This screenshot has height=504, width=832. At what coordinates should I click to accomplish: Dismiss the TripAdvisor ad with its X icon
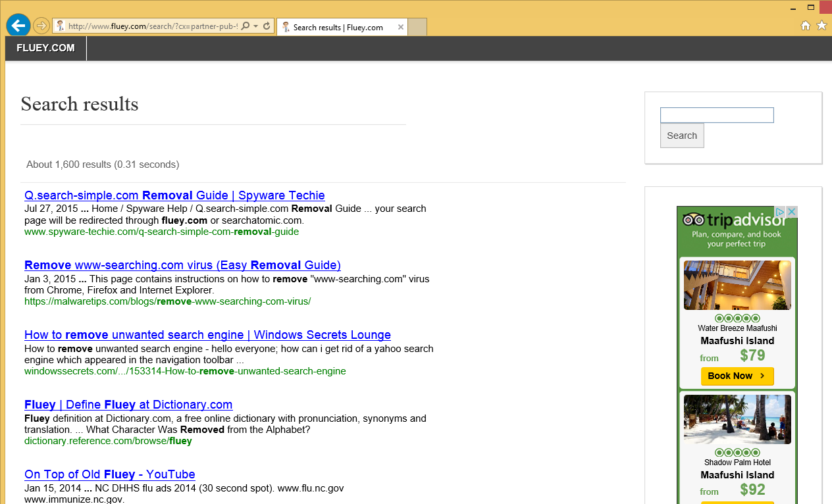792,211
